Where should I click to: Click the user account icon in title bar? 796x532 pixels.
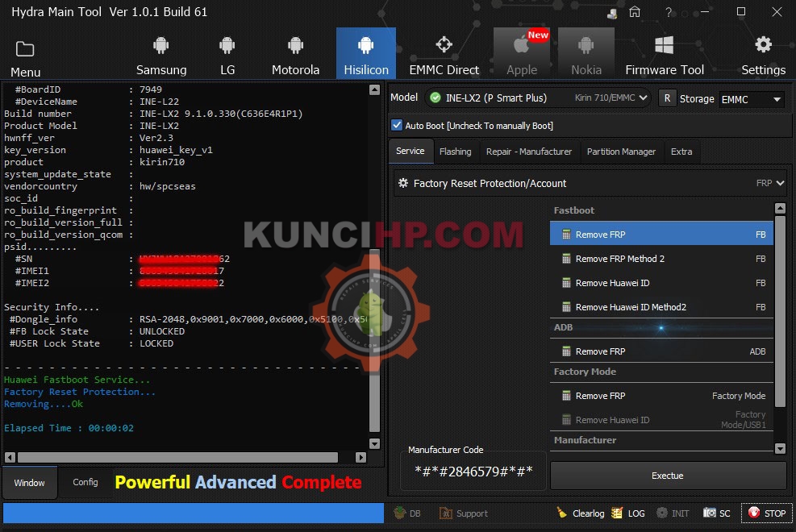612,13
